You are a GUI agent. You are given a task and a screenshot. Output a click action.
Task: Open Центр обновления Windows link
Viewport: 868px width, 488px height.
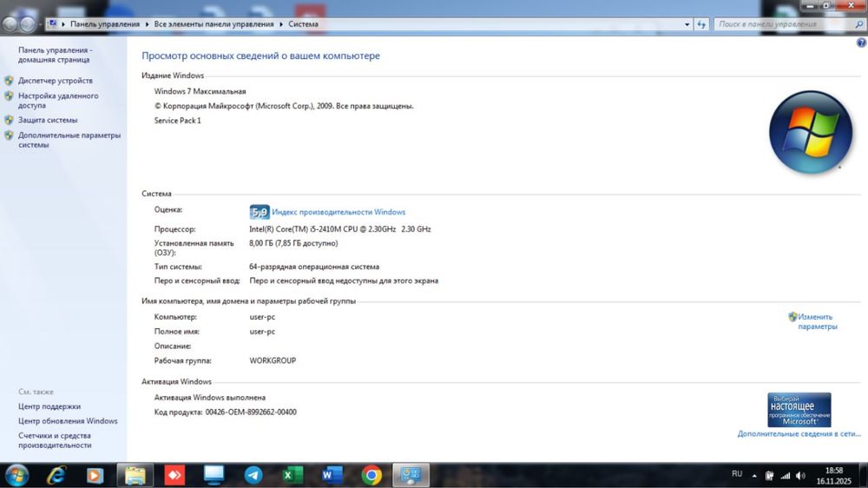[68, 421]
